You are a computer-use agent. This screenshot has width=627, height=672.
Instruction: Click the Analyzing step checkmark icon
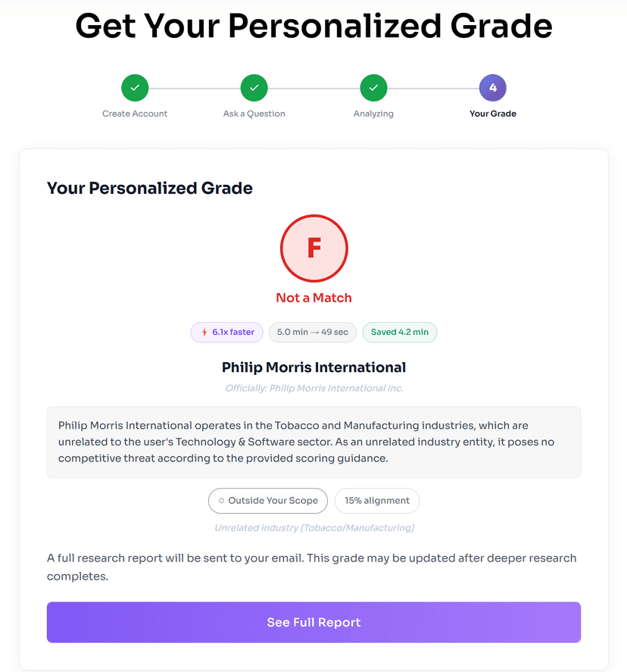click(373, 88)
